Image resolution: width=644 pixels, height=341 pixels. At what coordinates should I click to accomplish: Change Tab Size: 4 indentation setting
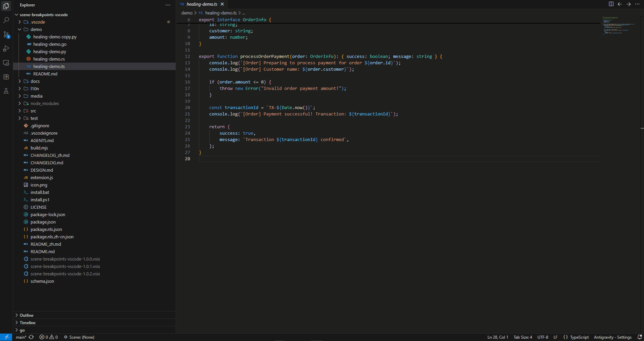[x=523, y=337]
